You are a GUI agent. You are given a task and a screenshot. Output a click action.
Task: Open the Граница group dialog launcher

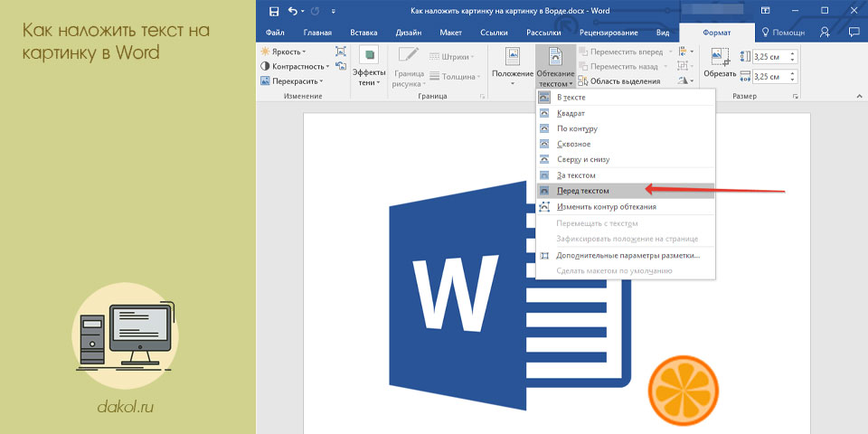pyautogui.click(x=482, y=97)
